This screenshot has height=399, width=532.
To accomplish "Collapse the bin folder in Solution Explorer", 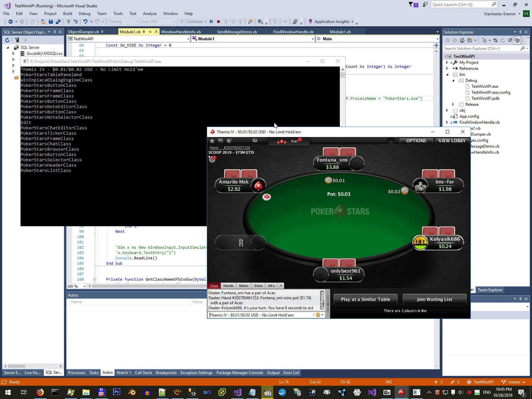I will (447, 74).
